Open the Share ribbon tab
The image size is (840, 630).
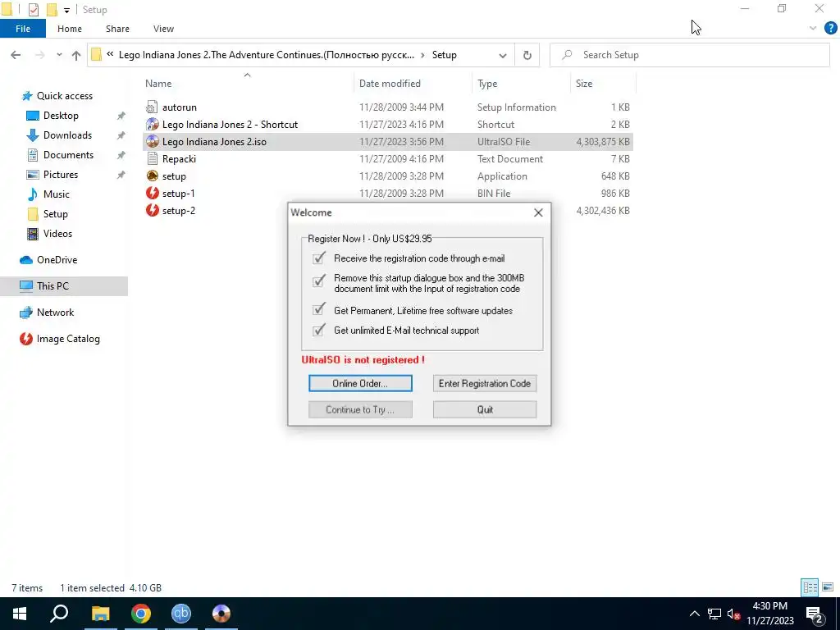tap(117, 29)
